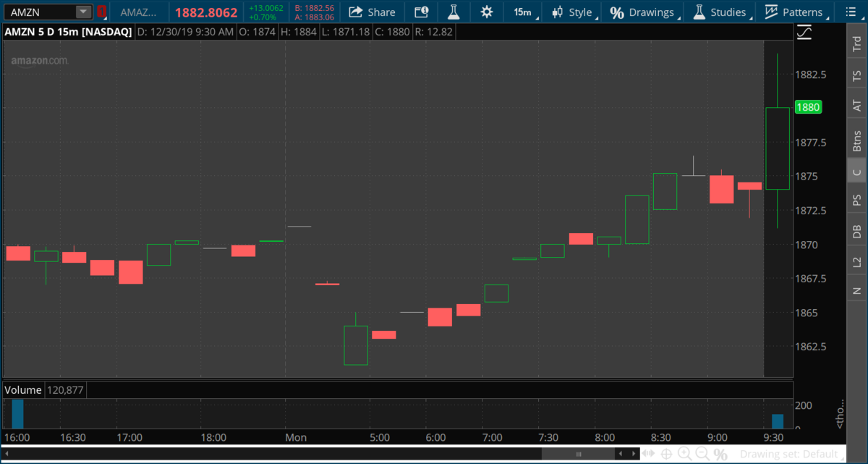Image resolution: width=868 pixels, height=464 pixels.
Task: Click the volume value 120,877
Action: coord(66,389)
